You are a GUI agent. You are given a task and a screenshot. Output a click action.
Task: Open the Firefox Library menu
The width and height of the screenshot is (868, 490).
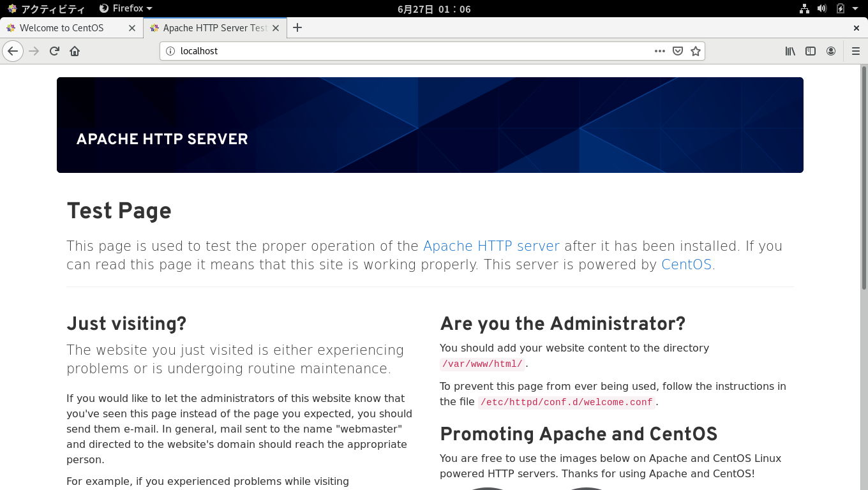point(789,51)
